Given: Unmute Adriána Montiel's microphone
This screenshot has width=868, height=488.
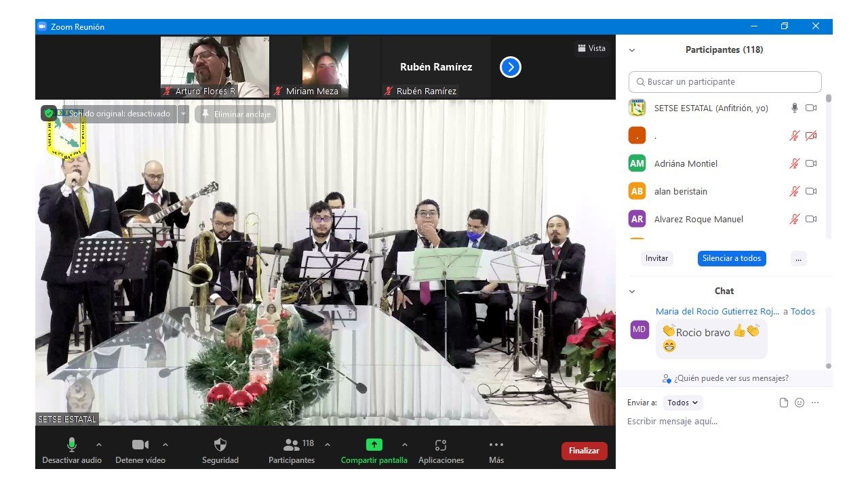Looking at the screenshot, I should point(794,164).
